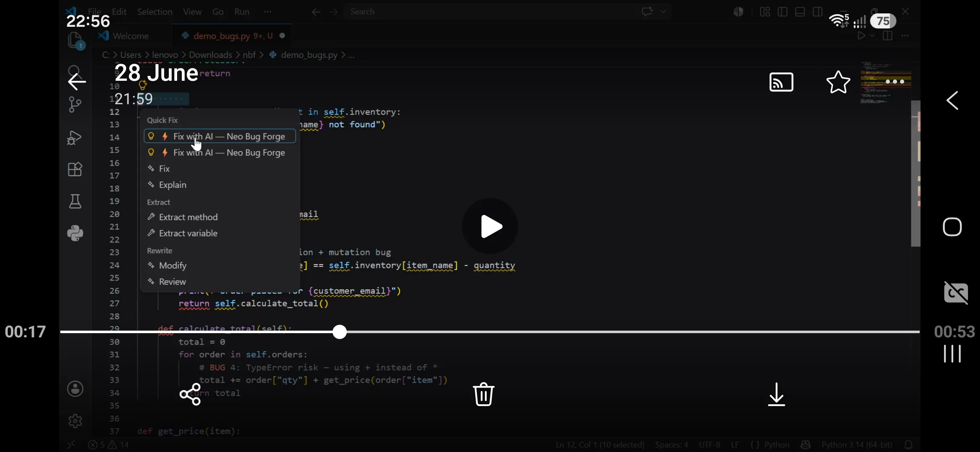Select interpreter Python 3.14 (64-bit)
The height and width of the screenshot is (452, 980).
[x=857, y=445]
